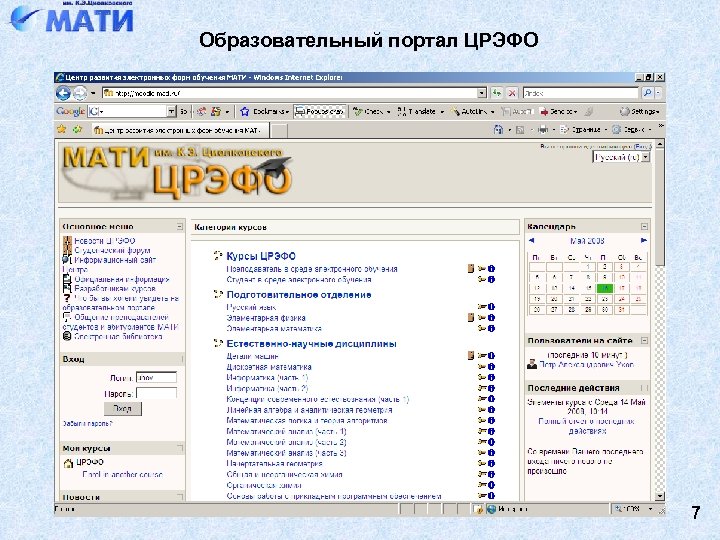This screenshot has height=540, width=720.
Task: Click the vertical scrollbar down arrow
Action: 660,496
